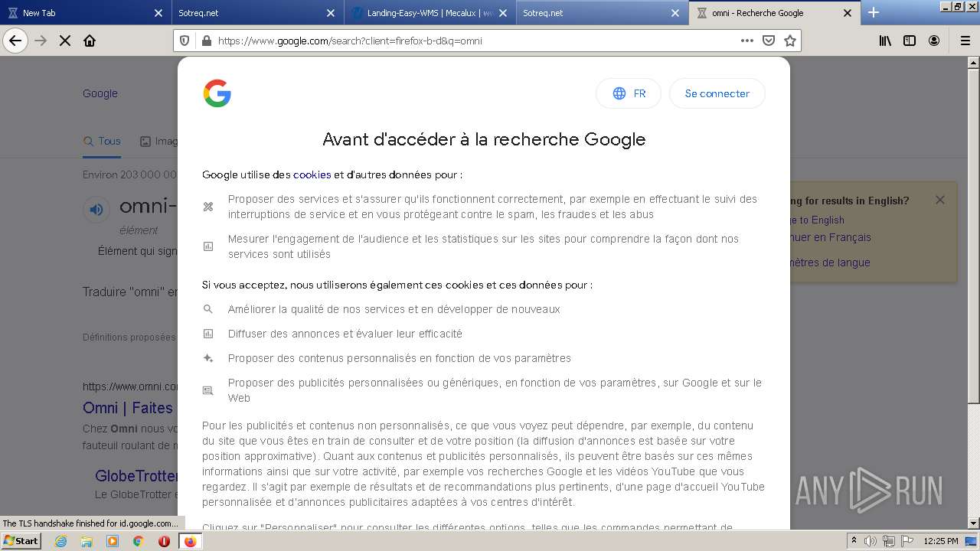This screenshot has width=980, height=551.
Task: Select the Firefox taskbar button
Action: tap(190, 541)
